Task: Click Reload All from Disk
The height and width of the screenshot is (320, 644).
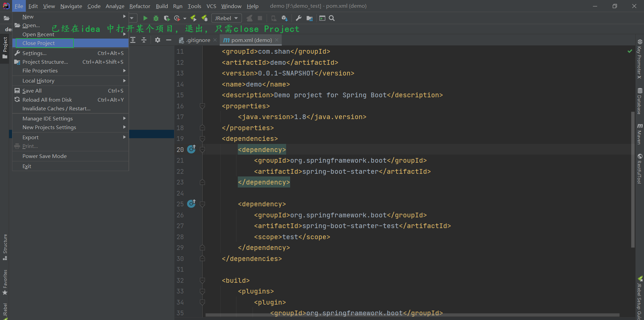Action: pos(70,100)
